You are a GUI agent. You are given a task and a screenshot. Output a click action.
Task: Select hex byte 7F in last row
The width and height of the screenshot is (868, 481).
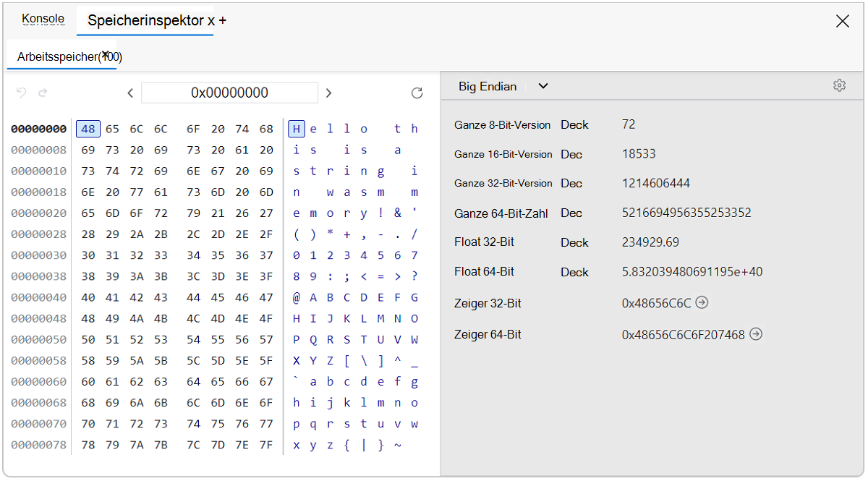[266, 445]
